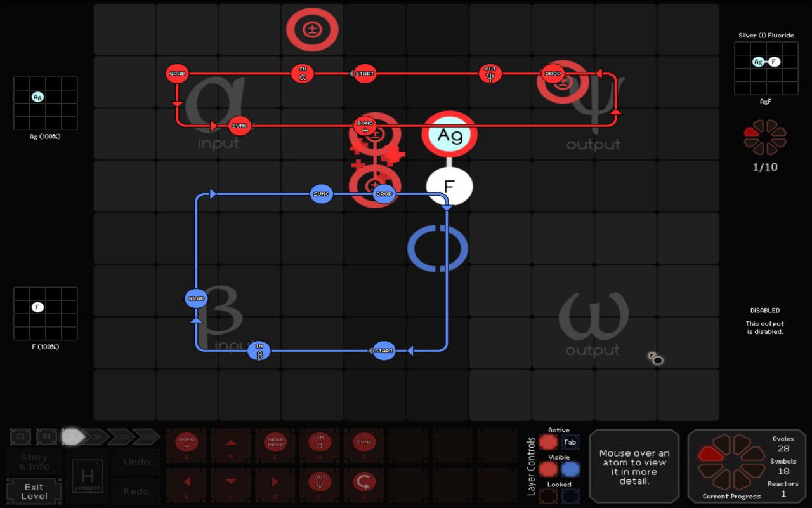Pick SYNC from the instruction palette
Viewport: 812px width, 508px height.
pos(364,444)
